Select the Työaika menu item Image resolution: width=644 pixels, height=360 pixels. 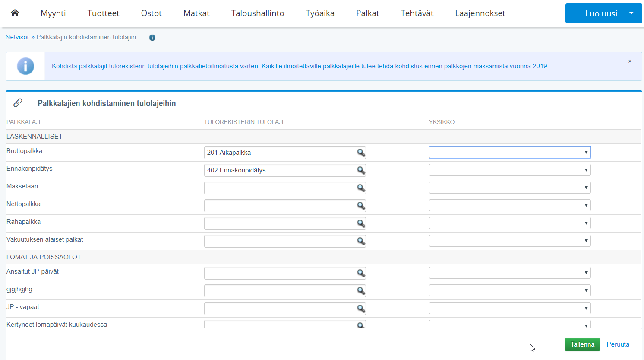pos(320,13)
